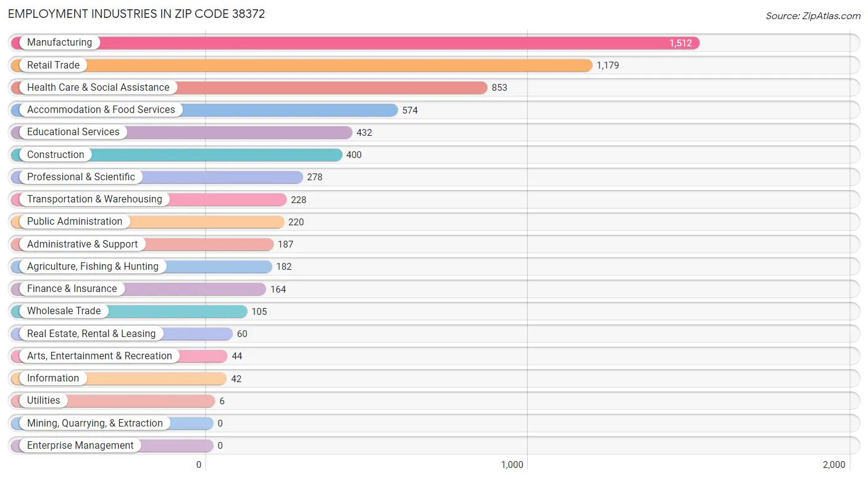Select the 105 Wholesale Trade value
Image resolution: width=868 pixels, height=479 pixels.
(259, 312)
